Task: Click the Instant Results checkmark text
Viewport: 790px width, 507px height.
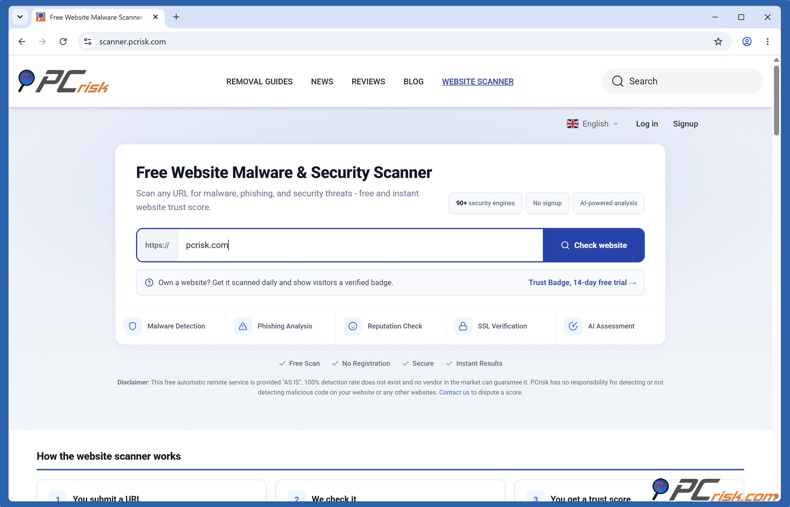Action: pos(474,363)
